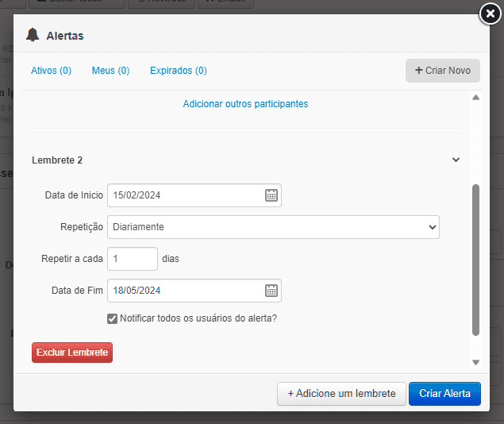Switch to the Ativos (0) tab
The height and width of the screenshot is (424, 504).
51,71
